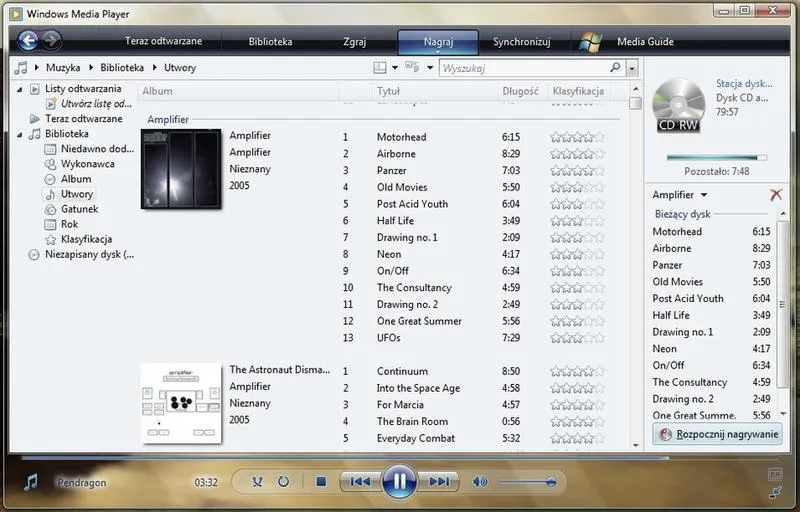The width and height of the screenshot is (800, 512).
Task: Select Into the Space Age track
Action: (418, 388)
